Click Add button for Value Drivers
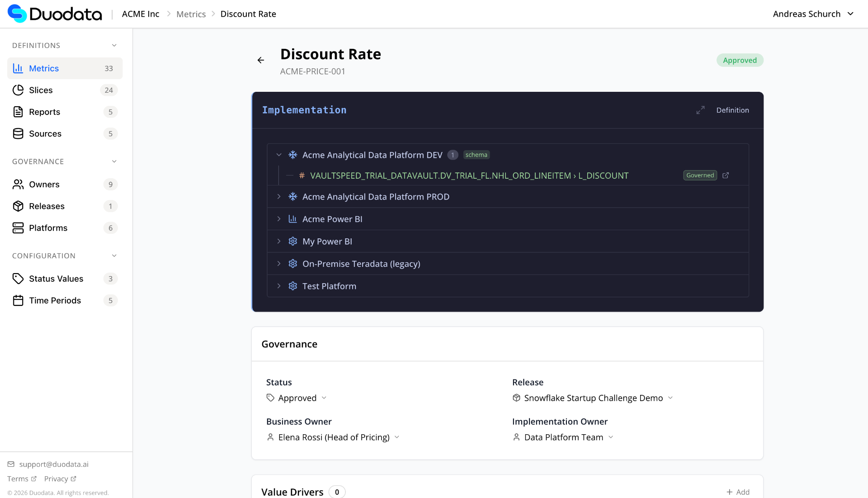 [x=738, y=492]
